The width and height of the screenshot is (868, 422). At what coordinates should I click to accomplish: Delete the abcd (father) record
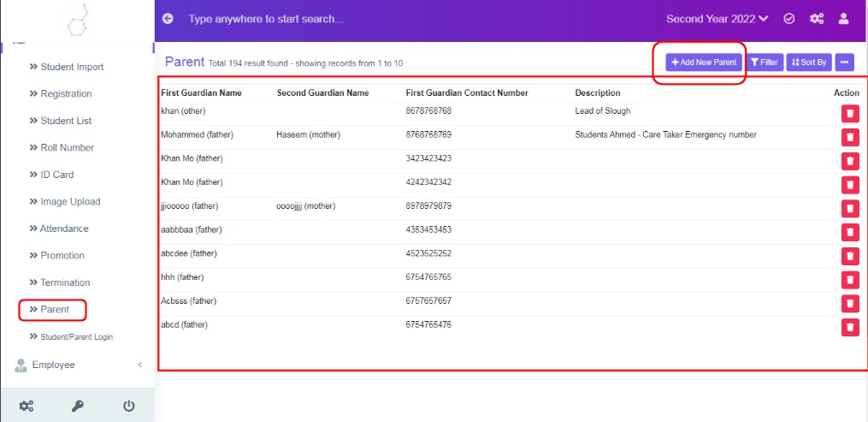850,327
